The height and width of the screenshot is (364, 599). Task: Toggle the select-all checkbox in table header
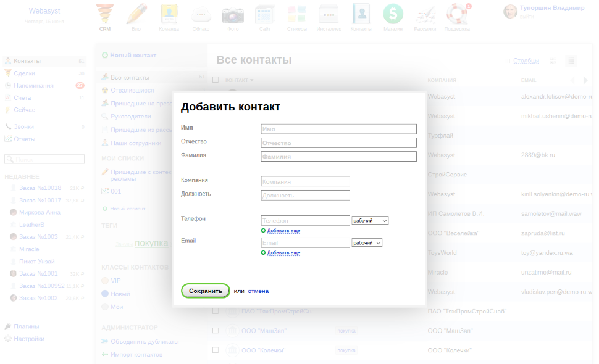(216, 80)
